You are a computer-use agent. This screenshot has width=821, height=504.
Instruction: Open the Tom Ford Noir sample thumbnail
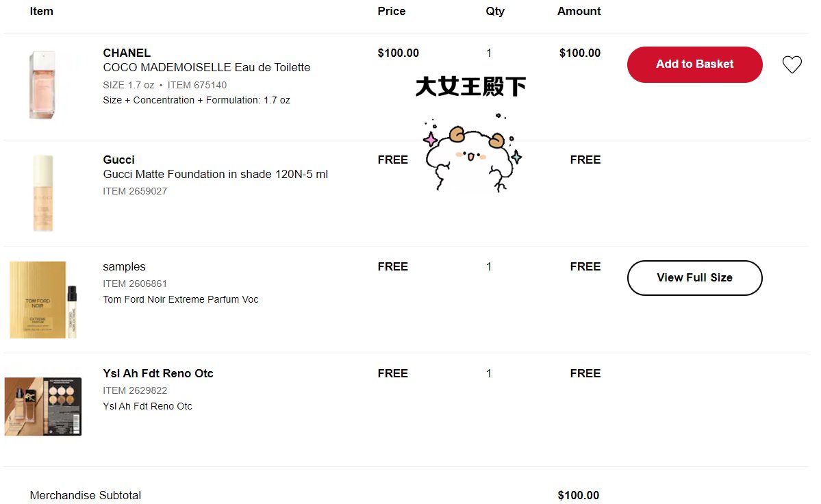pyautogui.click(x=42, y=299)
